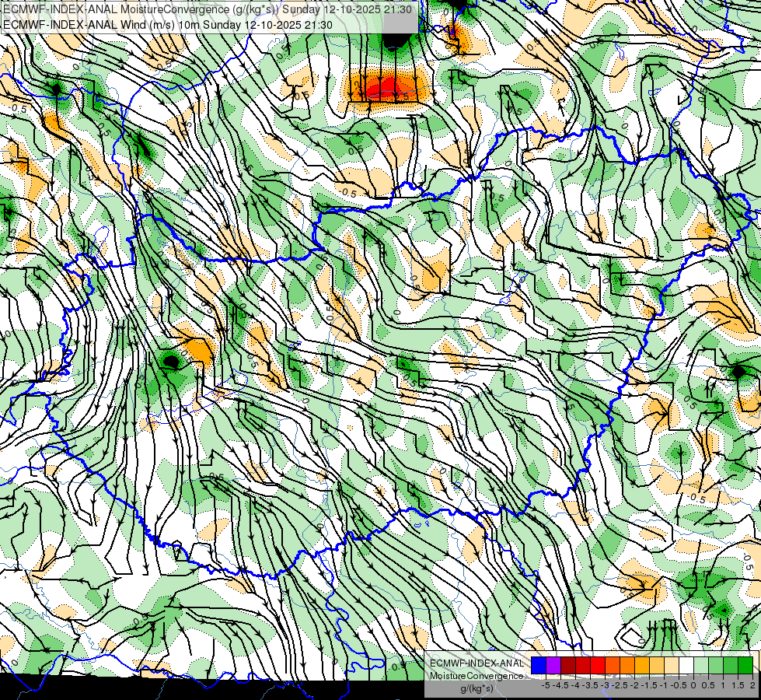Select the purple legend swatch
This screenshot has height=700, width=761.
coord(553,665)
